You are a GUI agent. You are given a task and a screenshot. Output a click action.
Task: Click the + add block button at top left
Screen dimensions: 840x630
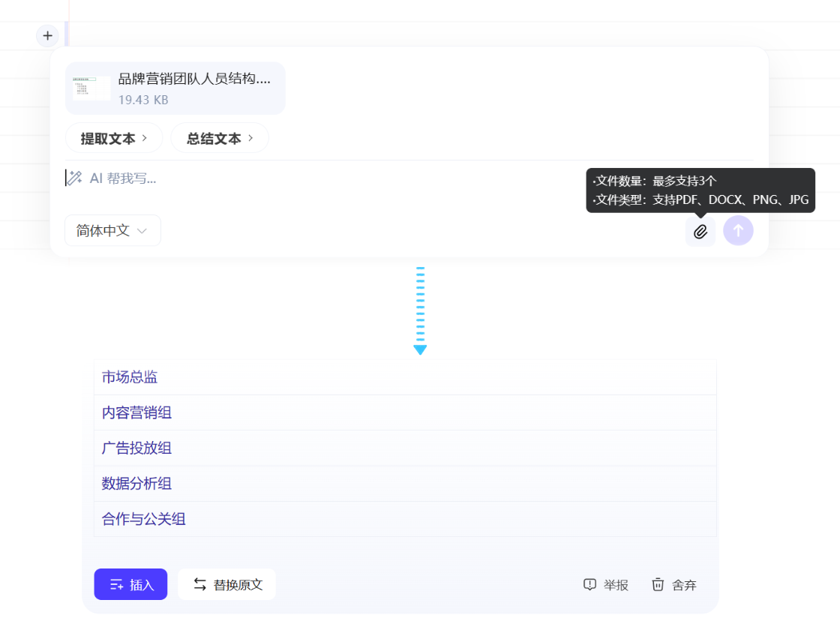click(x=47, y=35)
